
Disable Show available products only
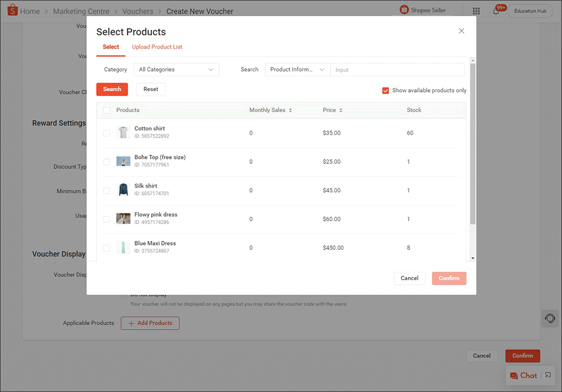click(385, 90)
